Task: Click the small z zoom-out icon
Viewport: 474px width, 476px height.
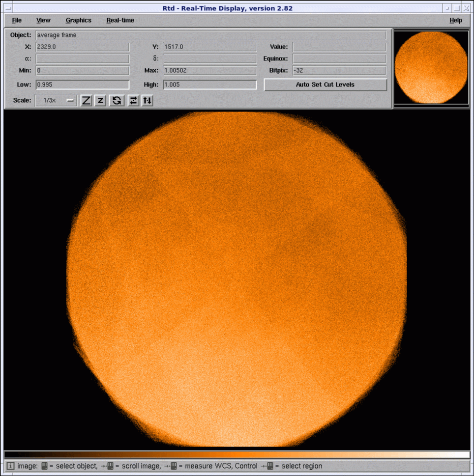Action: pos(100,101)
